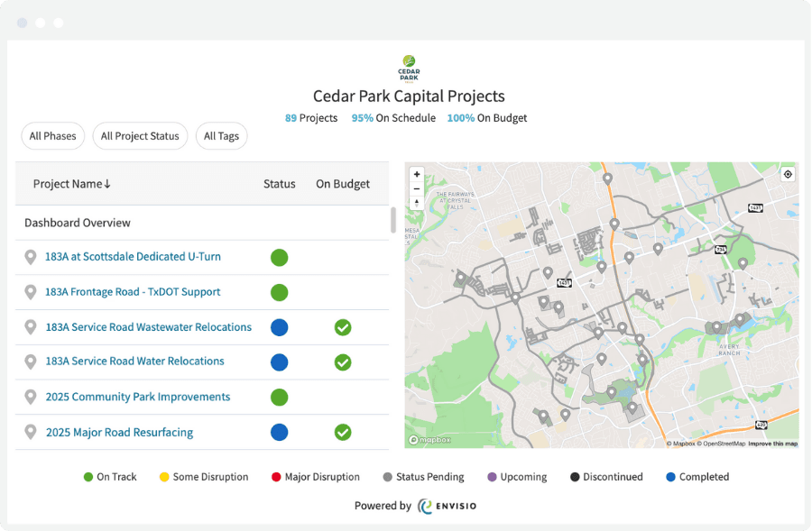The height and width of the screenshot is (531, 812).
Task: Click on-budget checkmark for 2025 Major Road Resurfacing
Action: point(343,432)
